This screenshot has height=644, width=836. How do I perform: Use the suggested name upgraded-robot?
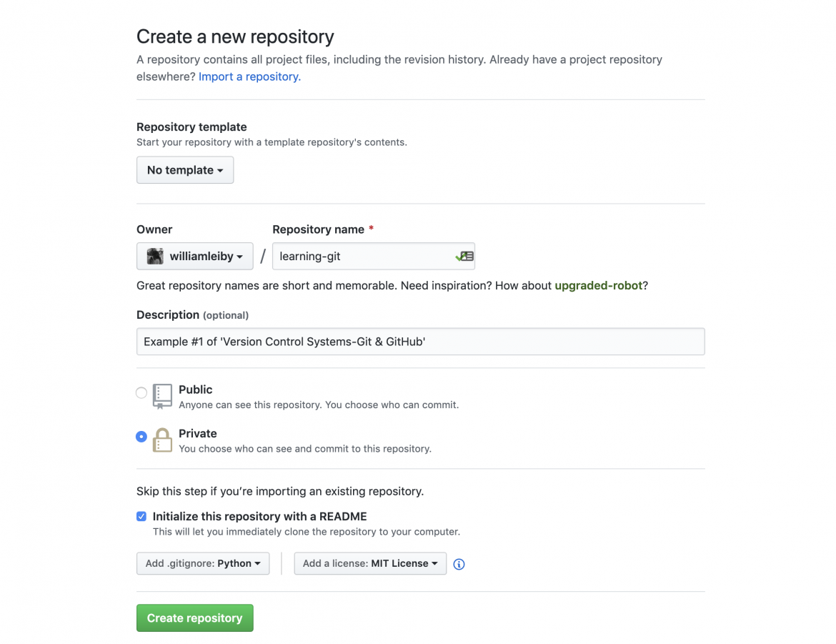pos(599,285)
